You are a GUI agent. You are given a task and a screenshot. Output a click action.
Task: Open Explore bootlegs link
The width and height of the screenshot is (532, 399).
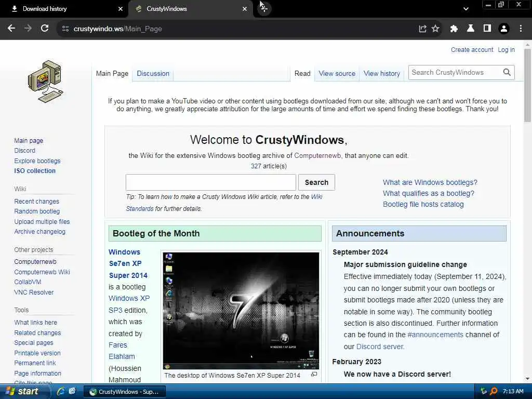click(37, 161)
